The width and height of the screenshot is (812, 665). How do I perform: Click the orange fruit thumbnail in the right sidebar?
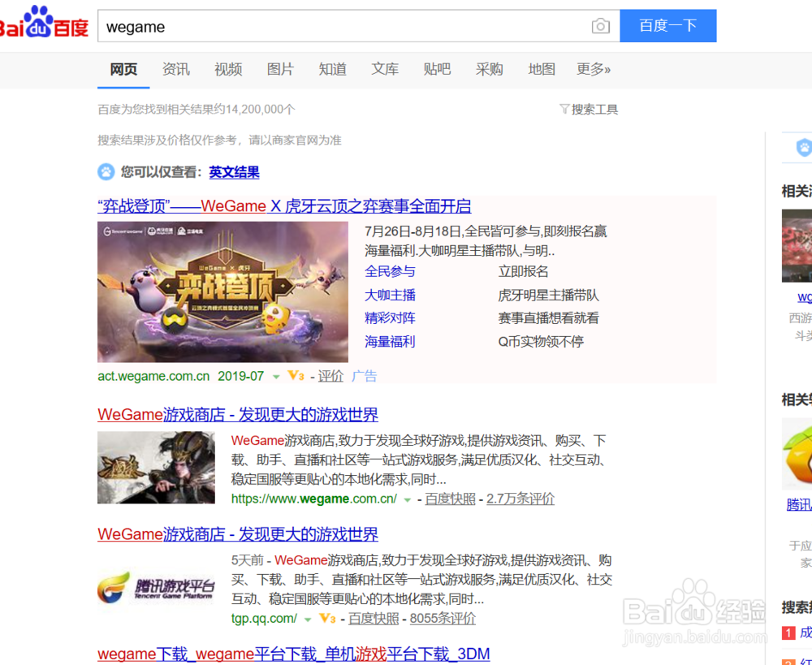coord(797,454)
